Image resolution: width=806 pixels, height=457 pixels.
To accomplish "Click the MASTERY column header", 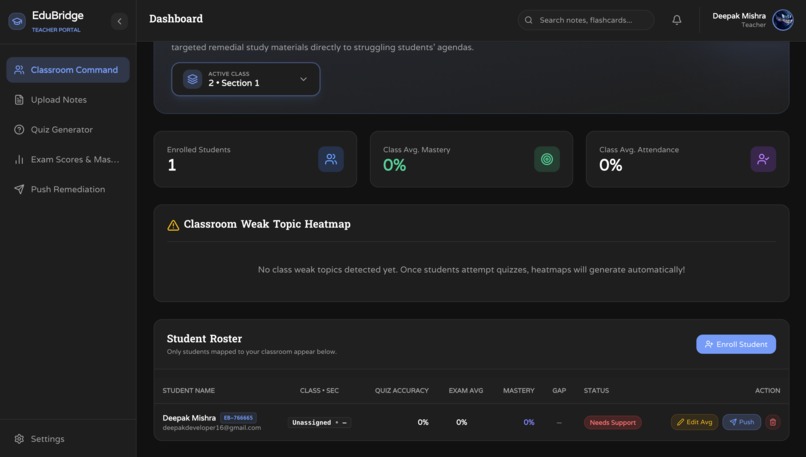I will pos(519,391).
